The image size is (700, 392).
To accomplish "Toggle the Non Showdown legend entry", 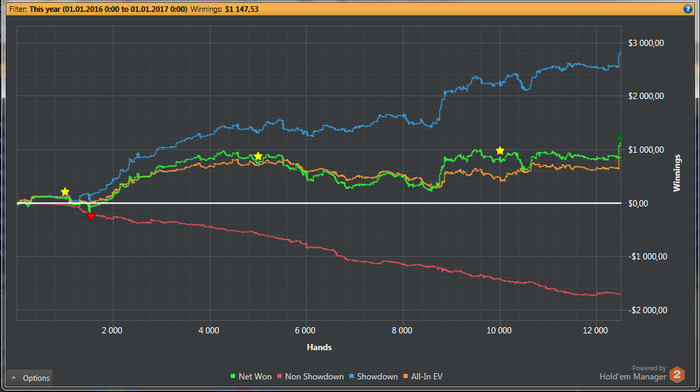I will [311, 377].
